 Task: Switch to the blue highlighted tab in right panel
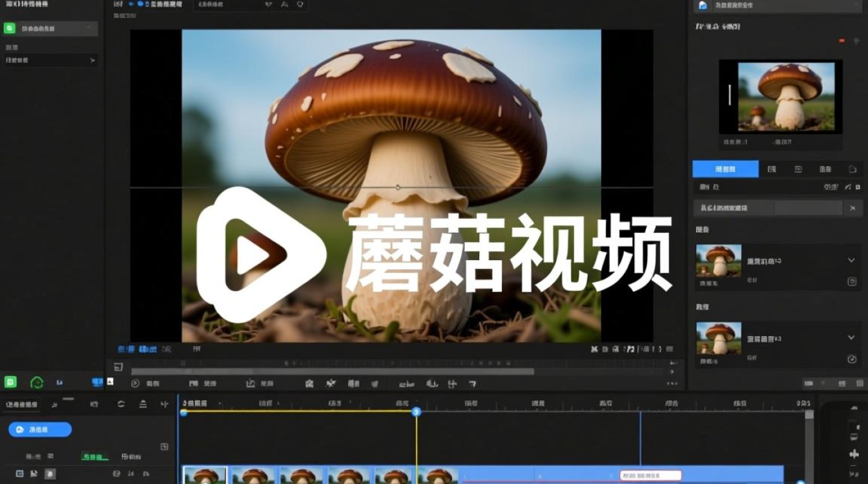[725, 169]
